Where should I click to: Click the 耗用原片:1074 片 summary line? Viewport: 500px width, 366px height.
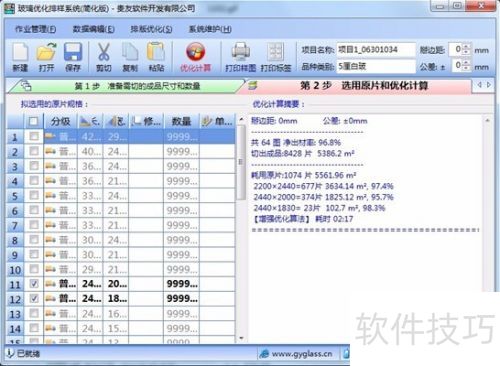pos(303,175)
